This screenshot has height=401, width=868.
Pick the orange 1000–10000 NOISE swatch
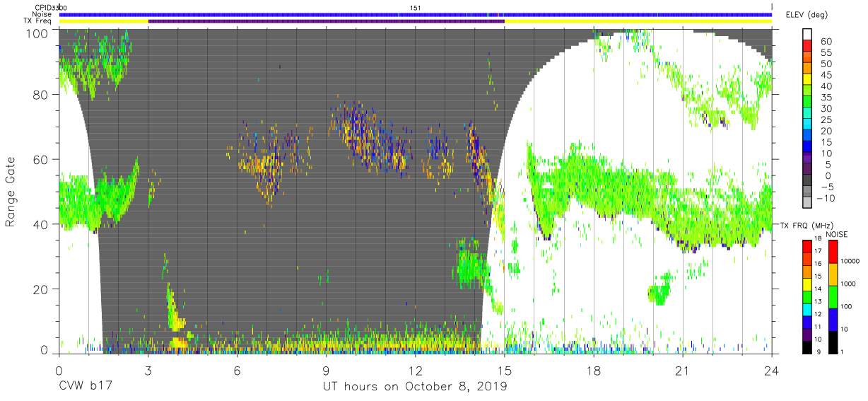835,274
